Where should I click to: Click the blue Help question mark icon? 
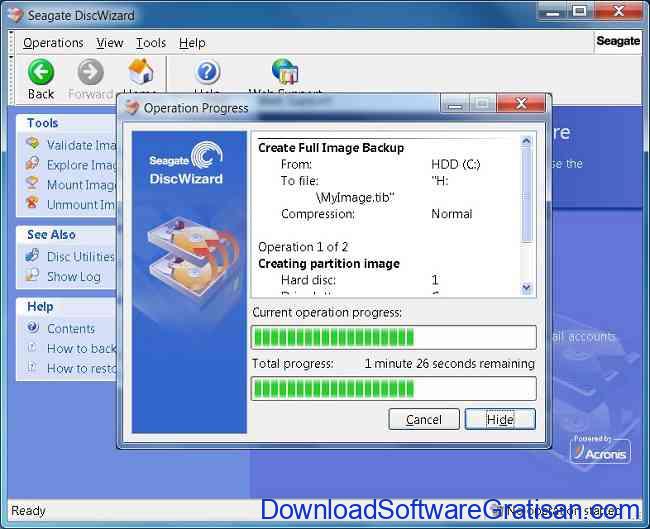[207, 72]
